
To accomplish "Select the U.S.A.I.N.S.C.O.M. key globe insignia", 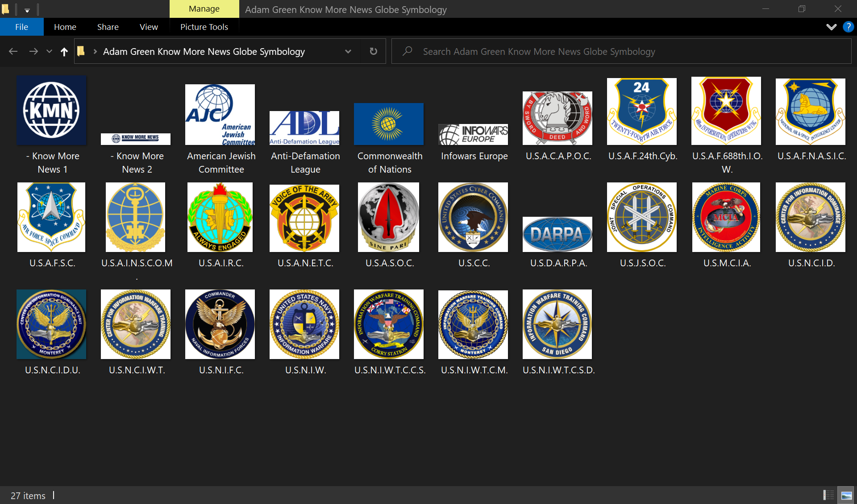I will [135, 217].
